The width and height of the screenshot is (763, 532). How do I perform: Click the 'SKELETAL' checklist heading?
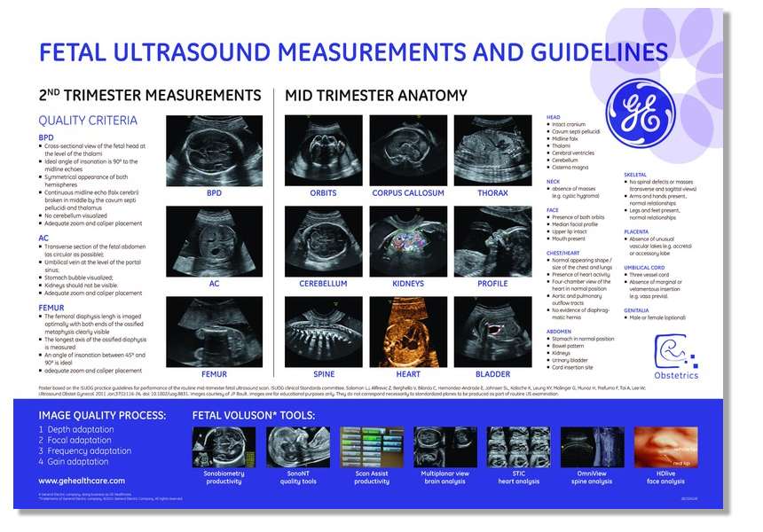635,175
